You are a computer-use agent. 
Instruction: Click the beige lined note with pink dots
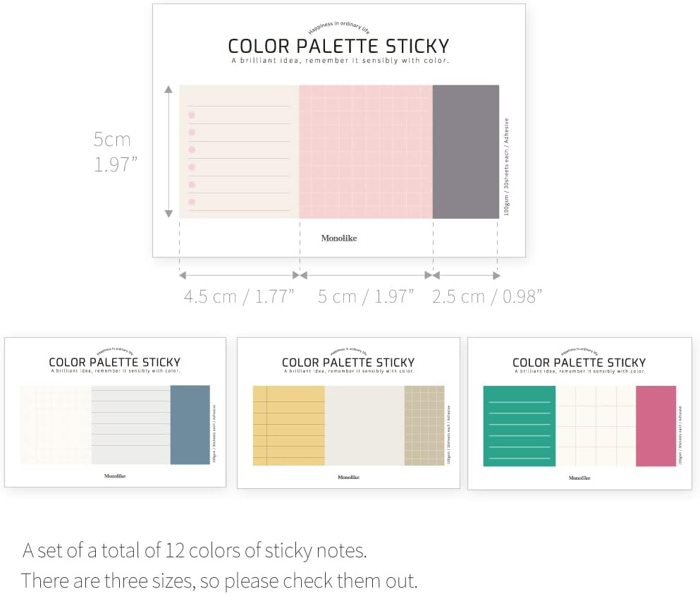tap(240, 151)
